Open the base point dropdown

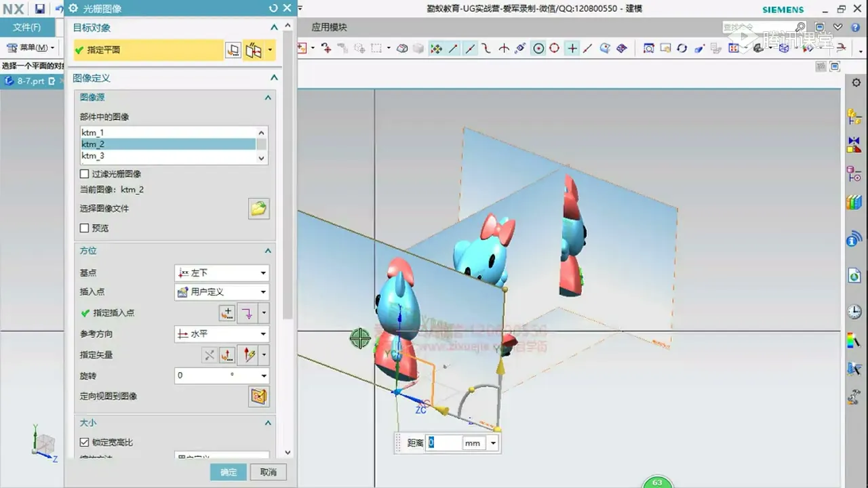tap(222, 273)
